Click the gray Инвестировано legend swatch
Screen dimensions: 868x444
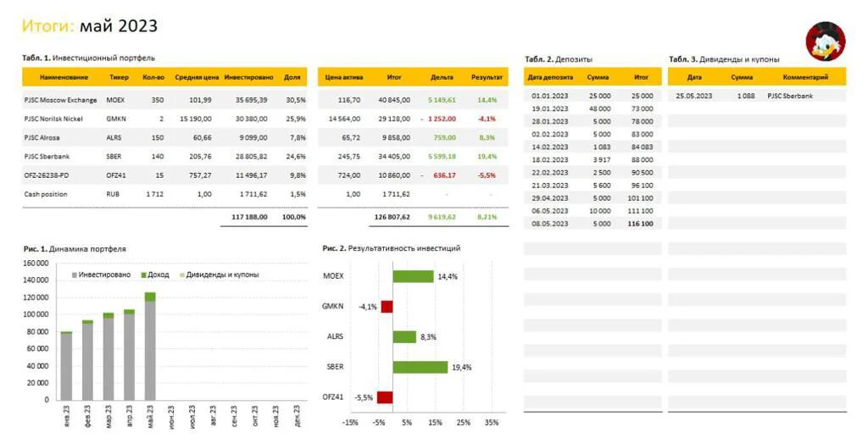point(75,275)
